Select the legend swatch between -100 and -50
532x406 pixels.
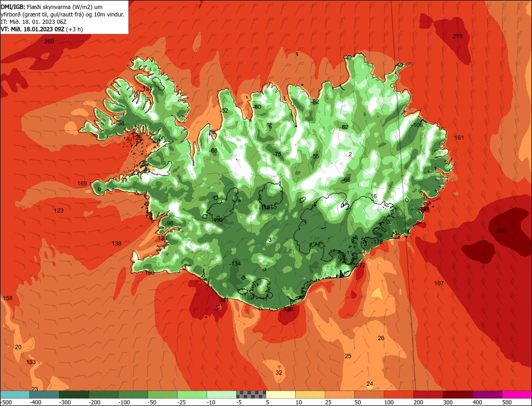[133, 394]
